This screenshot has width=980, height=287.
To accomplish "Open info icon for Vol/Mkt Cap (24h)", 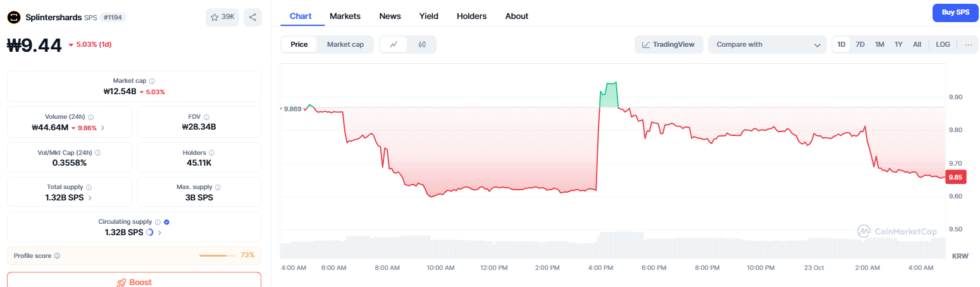I will tap(97, 152).
